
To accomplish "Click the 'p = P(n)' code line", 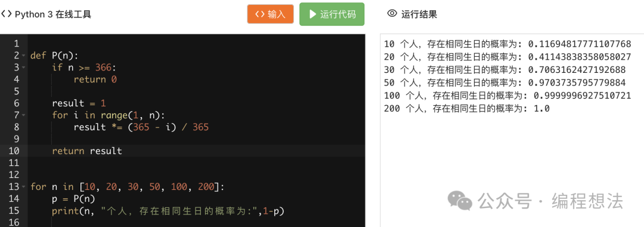I will (73, 198).
